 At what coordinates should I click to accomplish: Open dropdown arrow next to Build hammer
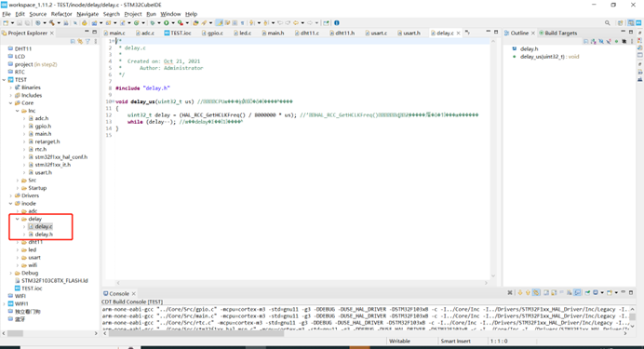click(x=59, y=23)
